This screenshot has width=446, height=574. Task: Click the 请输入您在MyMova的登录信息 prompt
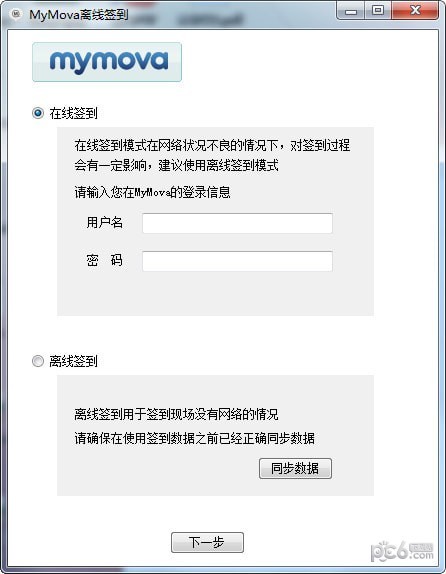click(152, 192)
